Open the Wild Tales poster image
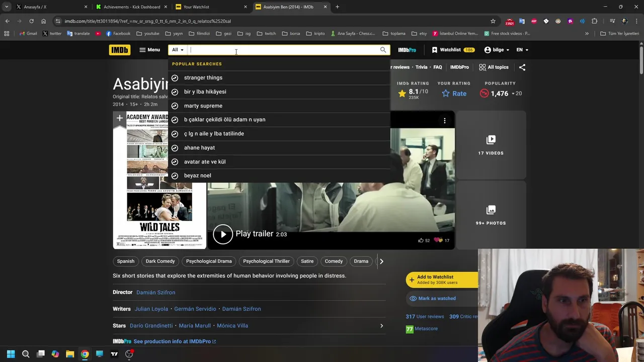 pyautogui.click(x=159, y=180)
